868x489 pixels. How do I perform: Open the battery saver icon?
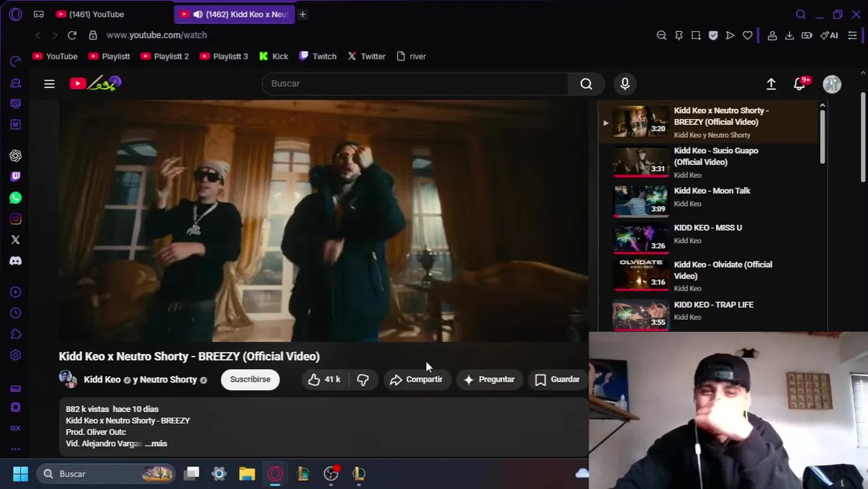coord(807,35)
